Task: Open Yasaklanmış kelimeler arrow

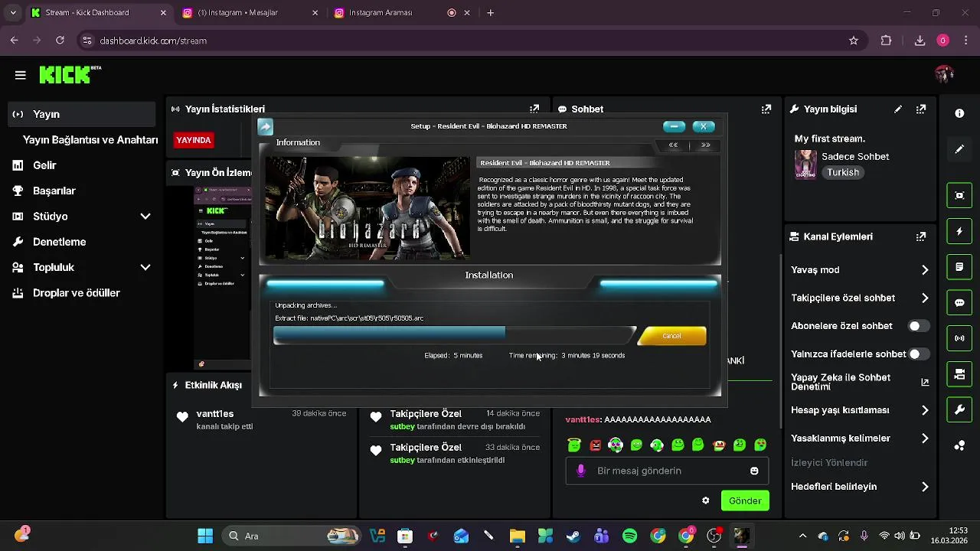Action: (x=925, y=439)
